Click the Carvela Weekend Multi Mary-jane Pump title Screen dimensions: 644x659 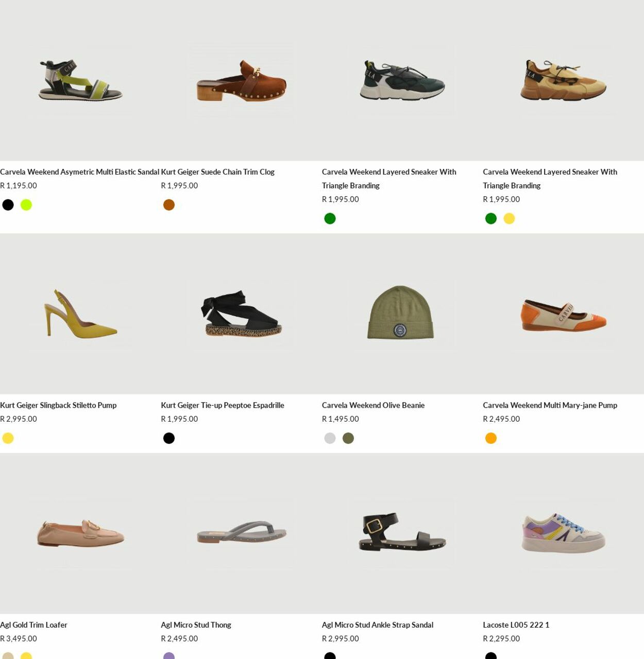550,405
